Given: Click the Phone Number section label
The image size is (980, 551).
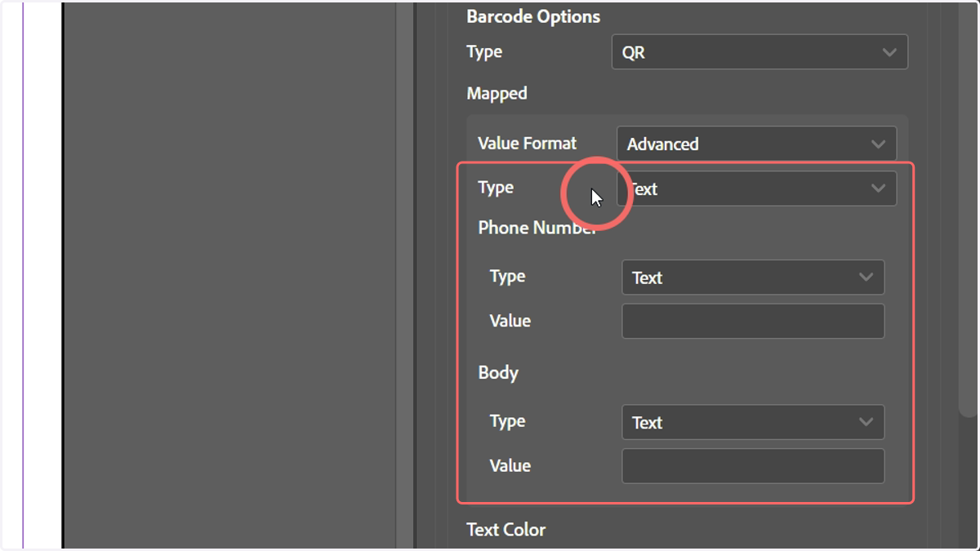Looking at the screenshot, I should (537, 228).
